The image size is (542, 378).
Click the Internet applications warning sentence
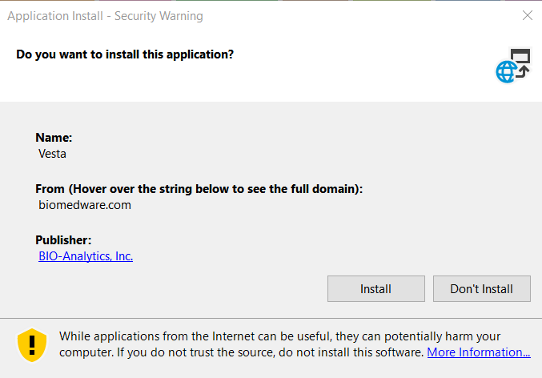pos(280,336)
